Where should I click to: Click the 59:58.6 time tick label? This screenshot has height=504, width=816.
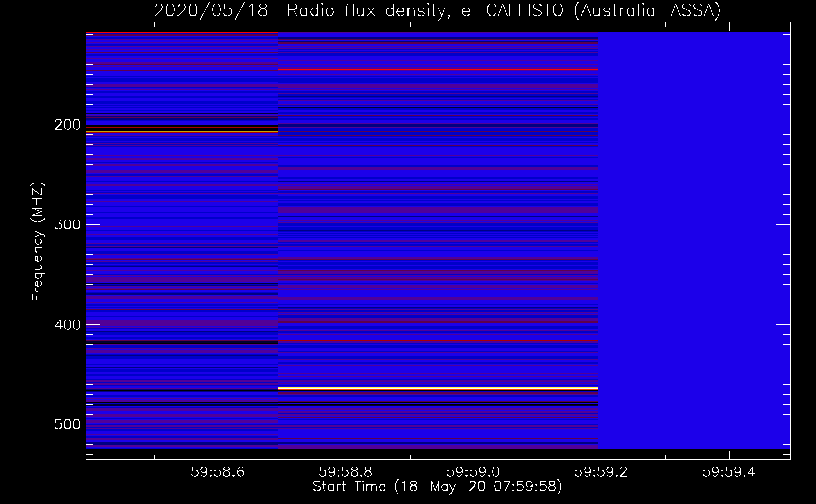(218, 472)
